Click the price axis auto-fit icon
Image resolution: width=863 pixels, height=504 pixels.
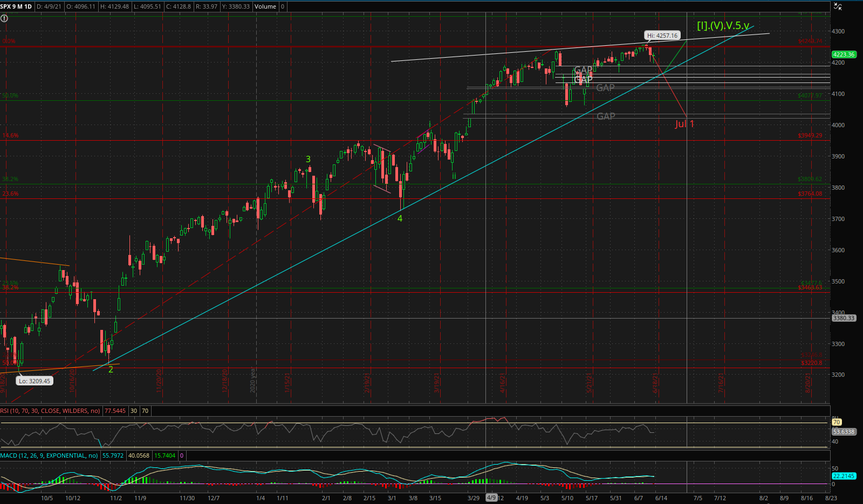(x=838, y=6)
